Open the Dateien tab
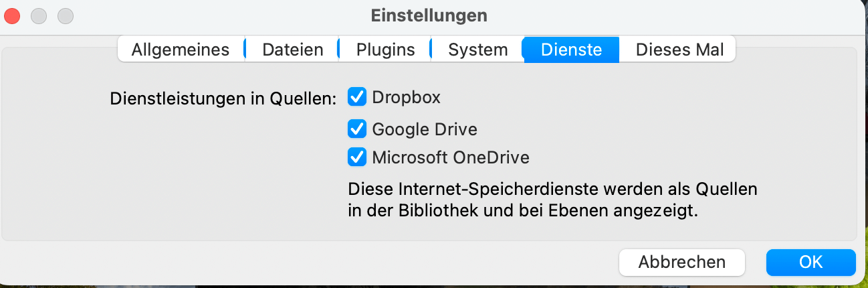Screen dimensions: 868x288 tap(292, 50)
